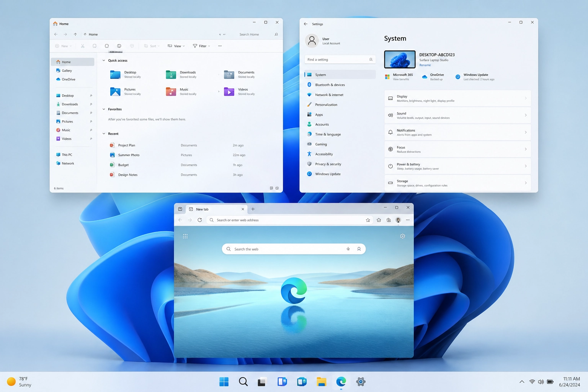
Task: Open the Project Plan recent file
Action: (126, 145)
